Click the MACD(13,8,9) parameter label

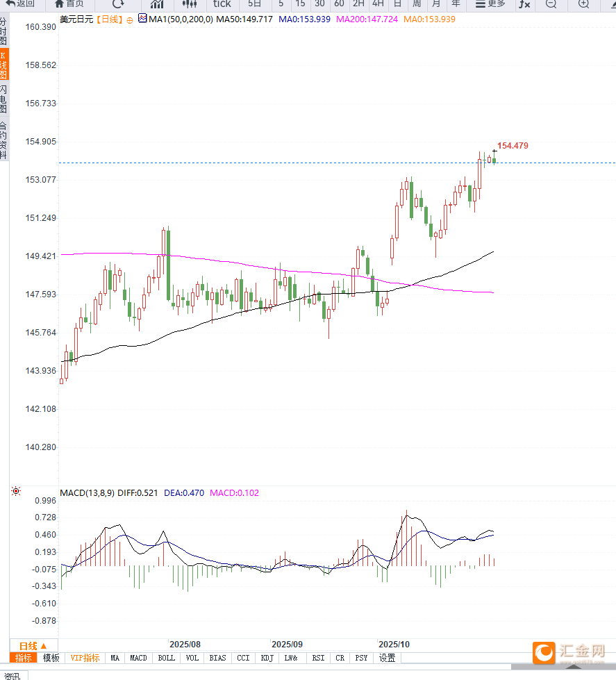click(87, 493)
